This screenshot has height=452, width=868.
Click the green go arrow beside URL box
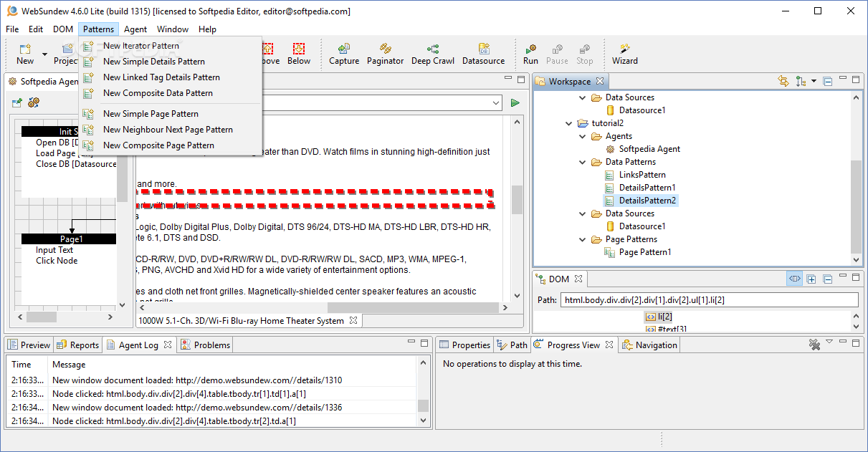pos(515,103)
